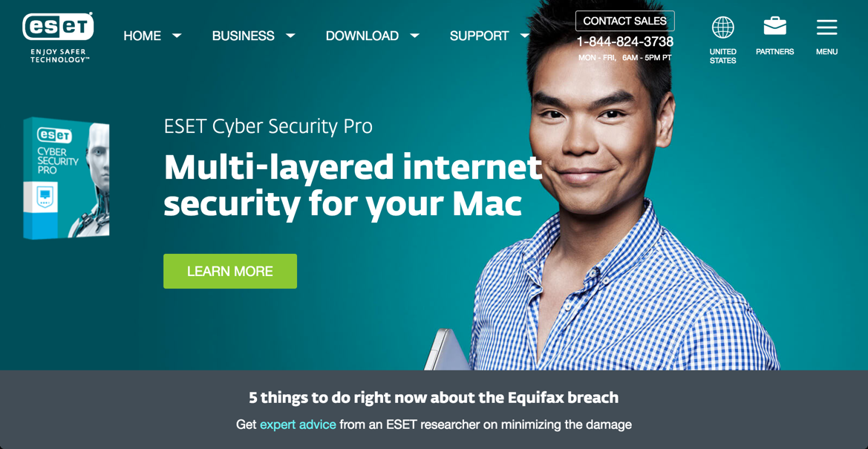Select the BUSINESS menu item

[x=243, y=36]
